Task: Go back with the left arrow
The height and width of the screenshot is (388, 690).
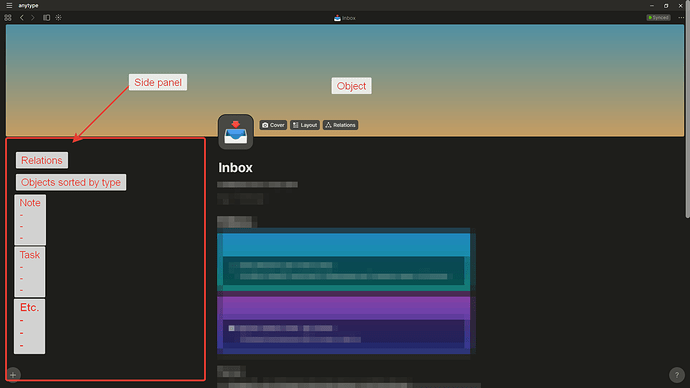Action: pos(22,18)
